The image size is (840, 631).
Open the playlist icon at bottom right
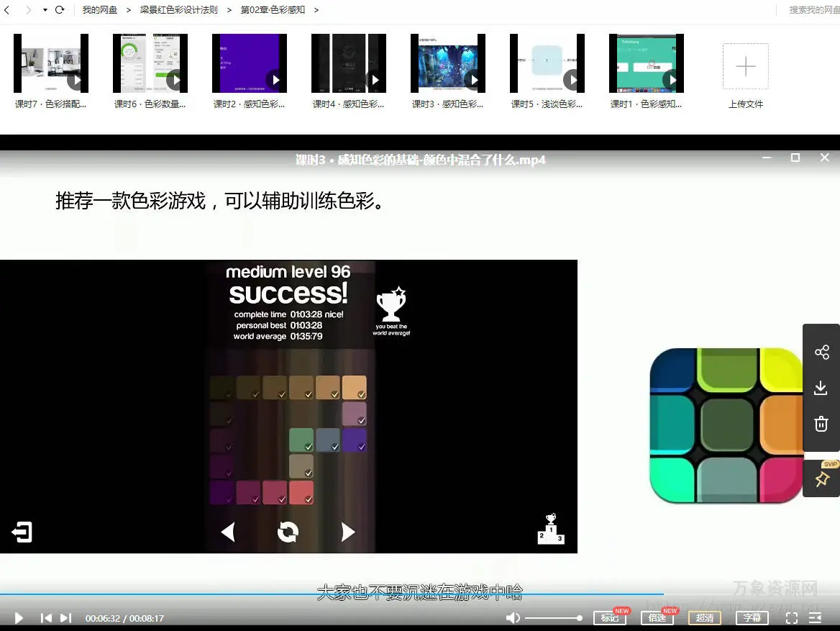point(816,618)
